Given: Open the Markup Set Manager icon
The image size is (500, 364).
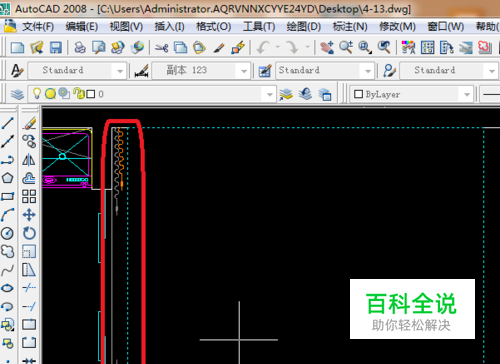Looking at the screenshot, I should pyautogui.click(x=485, y=48).
